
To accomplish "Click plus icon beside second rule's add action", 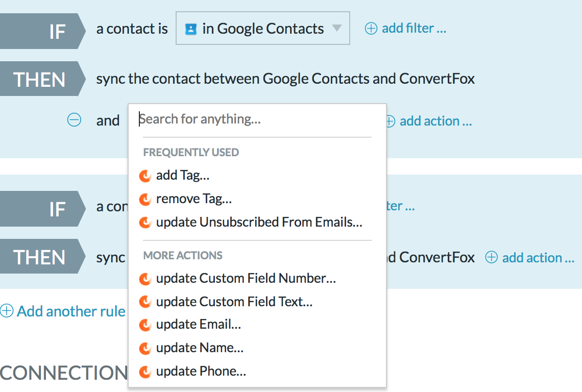I will (492, 257).
